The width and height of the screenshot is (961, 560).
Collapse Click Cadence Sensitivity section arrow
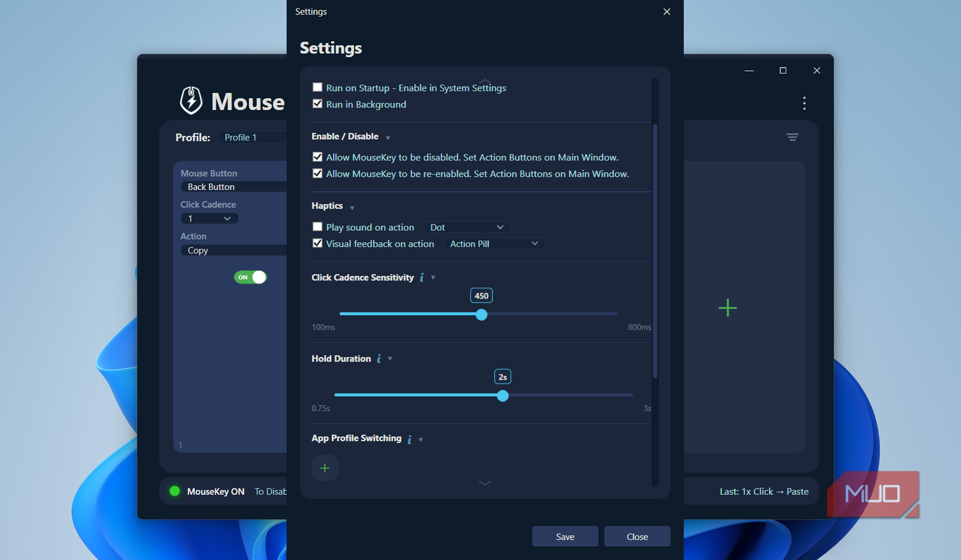click(x=433, y=277)
